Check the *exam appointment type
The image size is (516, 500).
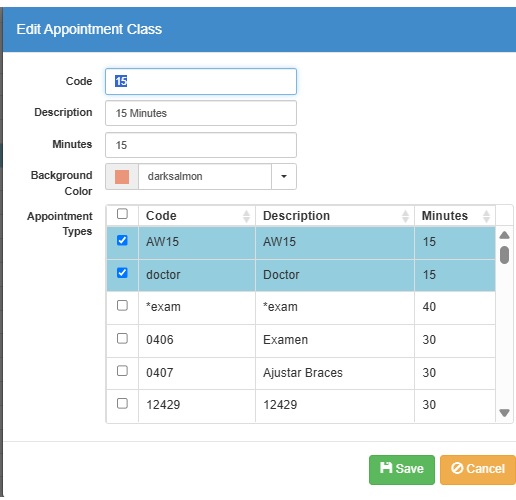(x=122, y=305)
